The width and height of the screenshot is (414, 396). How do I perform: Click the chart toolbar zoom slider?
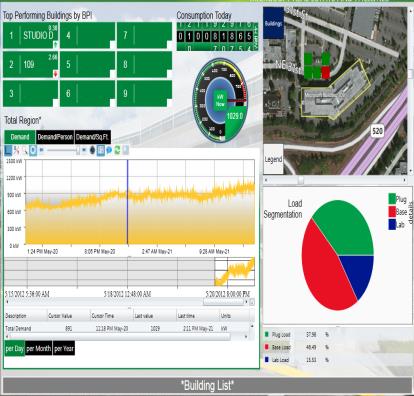click(63, 150)
